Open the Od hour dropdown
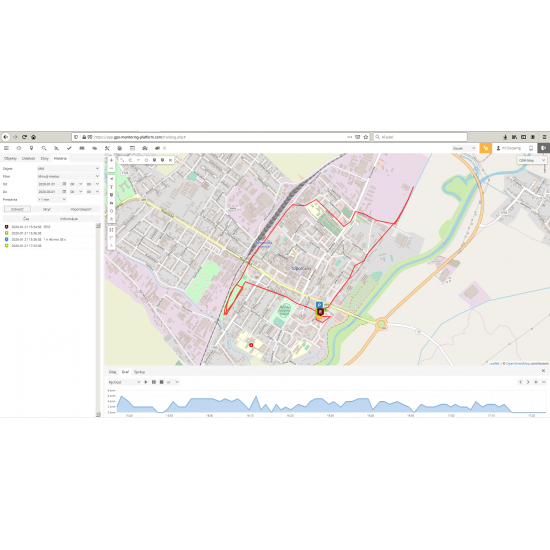Viewport: 550px width, 550px height. pos(76,184)
